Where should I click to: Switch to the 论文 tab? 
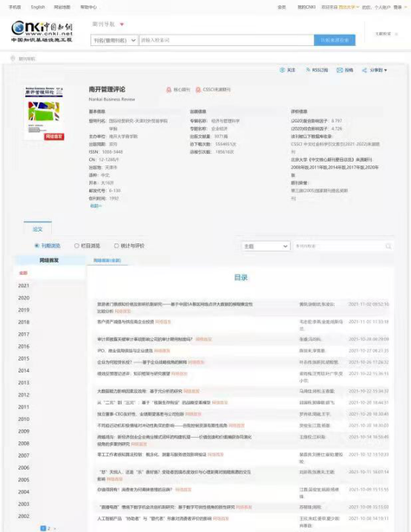[38, 229]
